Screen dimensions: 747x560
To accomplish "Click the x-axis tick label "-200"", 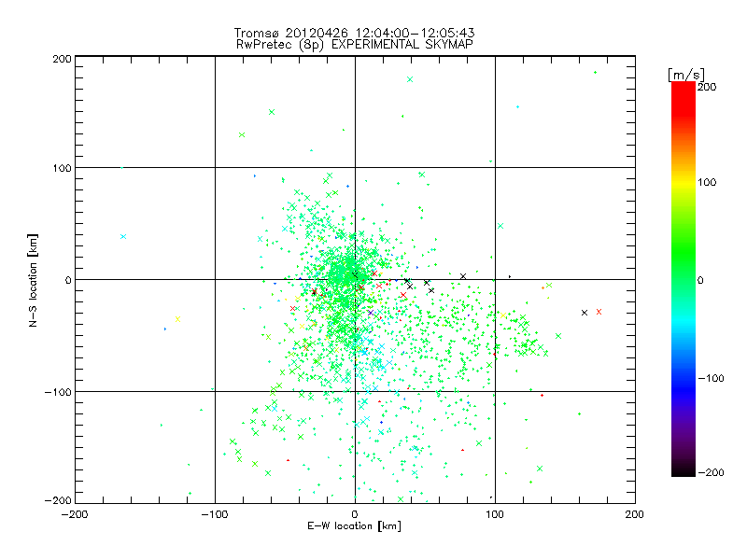I will pos(75,514).
